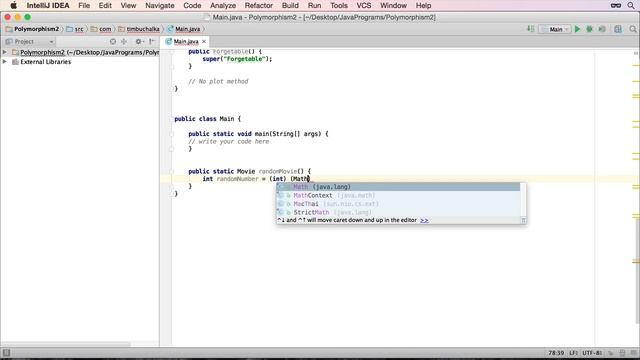Expand the External Libraries tree node
Image resolution: width=640 pixels, height=360 pixels.
[4, 62]
